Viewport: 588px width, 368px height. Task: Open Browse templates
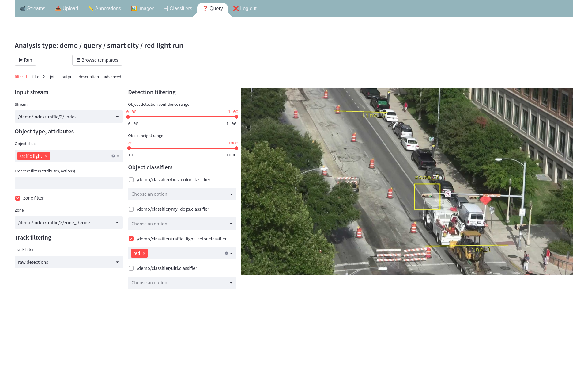click(97, 60)
